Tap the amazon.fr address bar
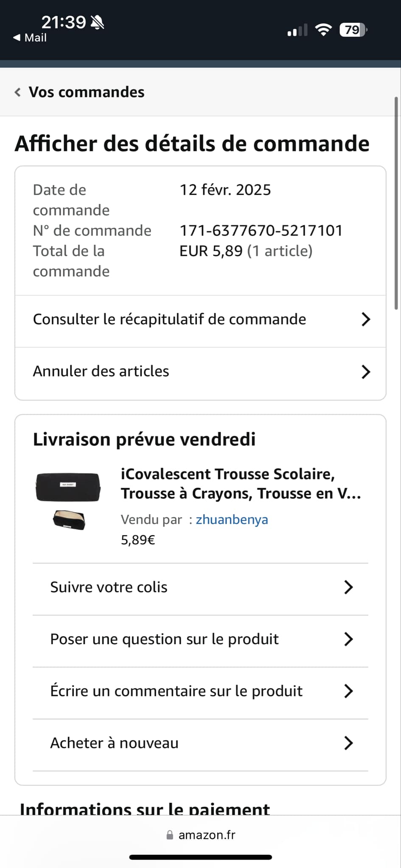Image resolution: width=401 pixels, height=868 pixels. 207,835
